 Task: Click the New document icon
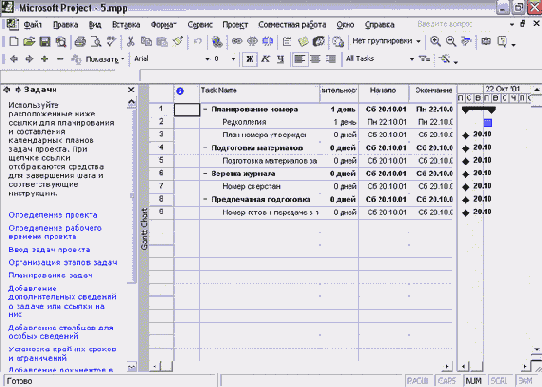tap(14, 42)
